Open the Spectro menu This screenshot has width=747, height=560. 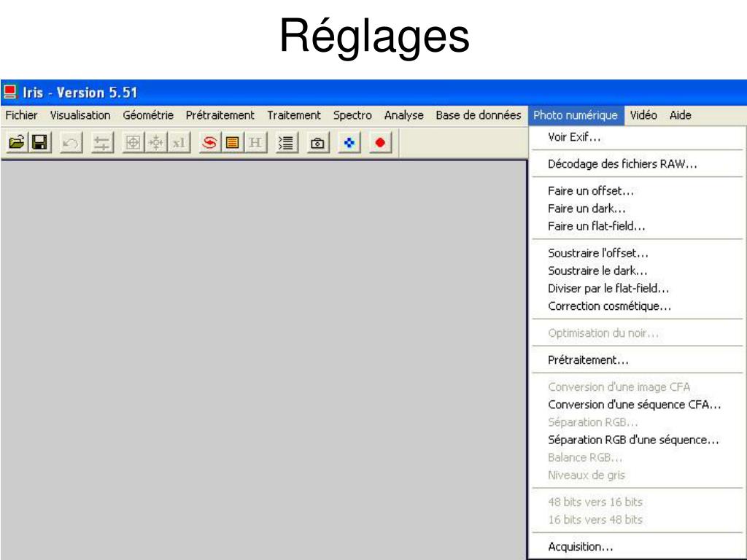click(352, 115)
